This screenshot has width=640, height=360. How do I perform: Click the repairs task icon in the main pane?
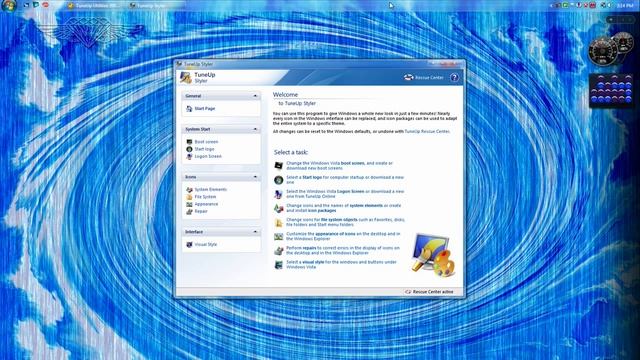pyautogui.click(x=279, y=251)
